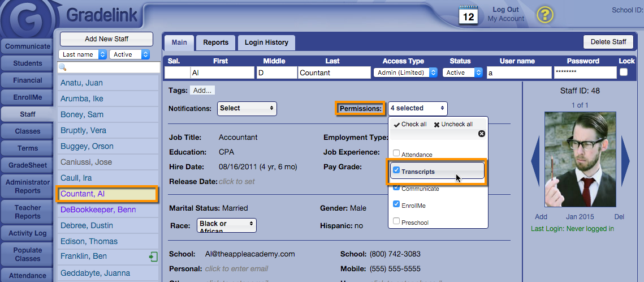The height and width of the screenshot is (282, 644).
Task: Click the User name input field
Action: 519,72
